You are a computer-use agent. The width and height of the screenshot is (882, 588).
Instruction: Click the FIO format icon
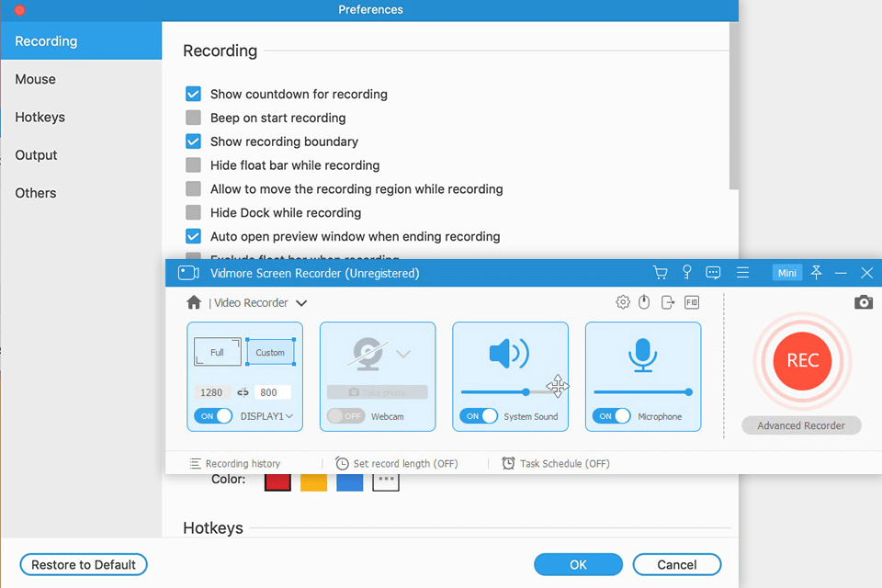(x=692, y=302)
